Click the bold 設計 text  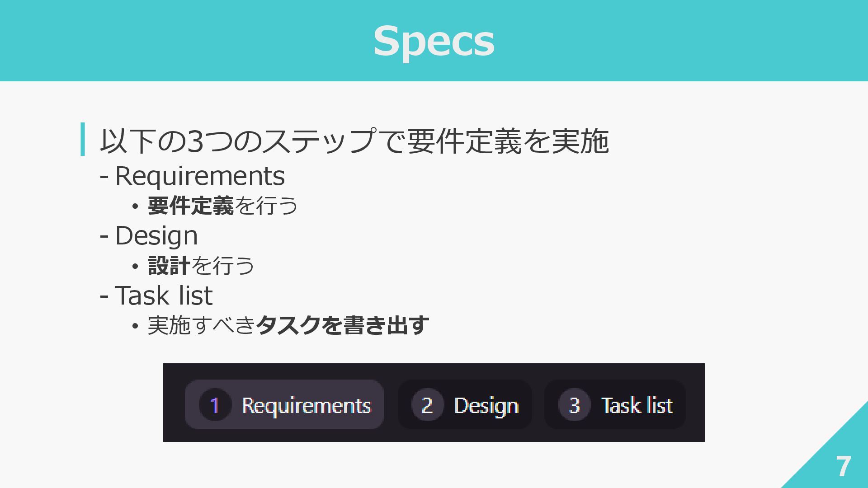click(x=169, y=265)
